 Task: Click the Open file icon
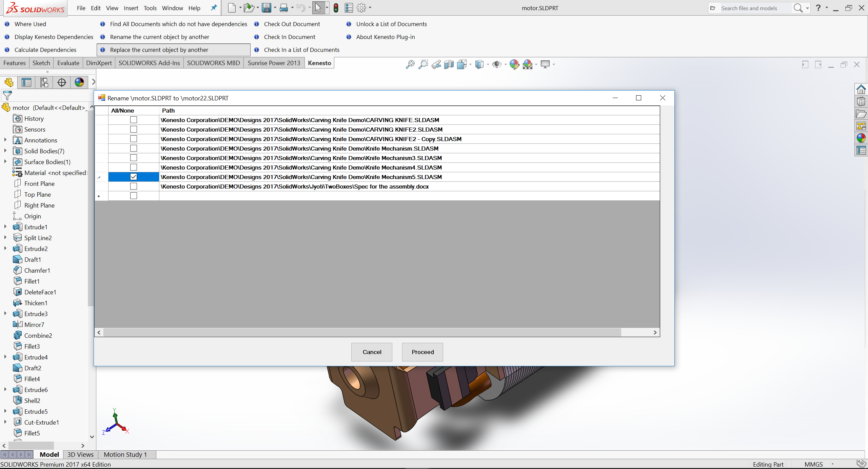click(x=249, y=7)
